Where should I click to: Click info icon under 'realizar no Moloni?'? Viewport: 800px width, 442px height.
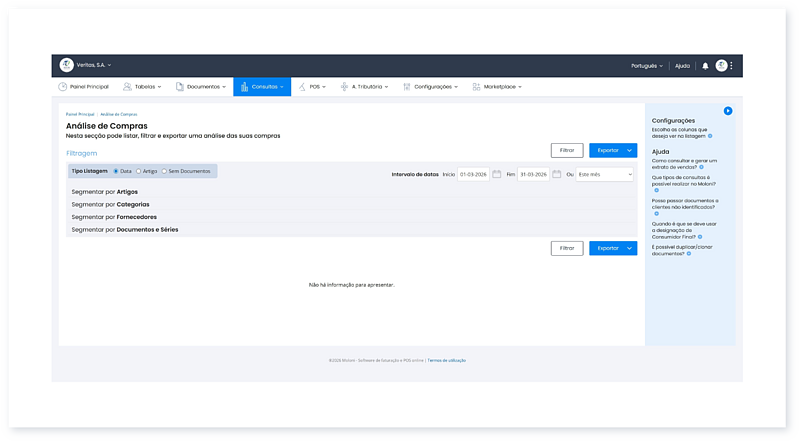[657, 190]
